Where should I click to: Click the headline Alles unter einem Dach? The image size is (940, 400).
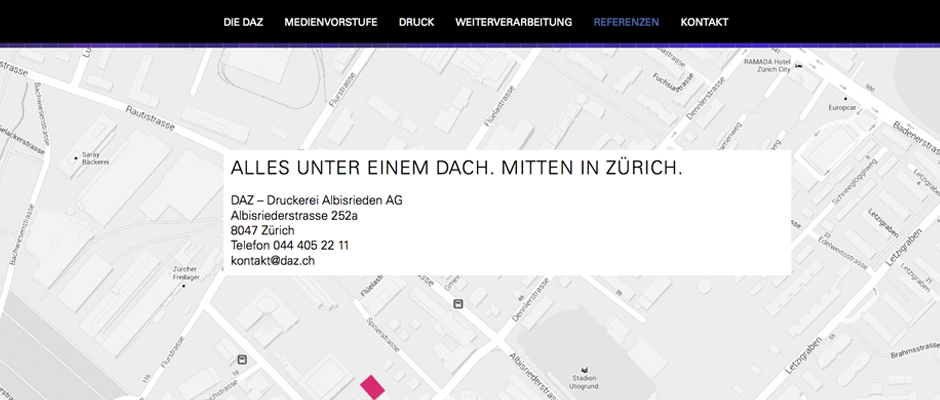coord(456,168)
